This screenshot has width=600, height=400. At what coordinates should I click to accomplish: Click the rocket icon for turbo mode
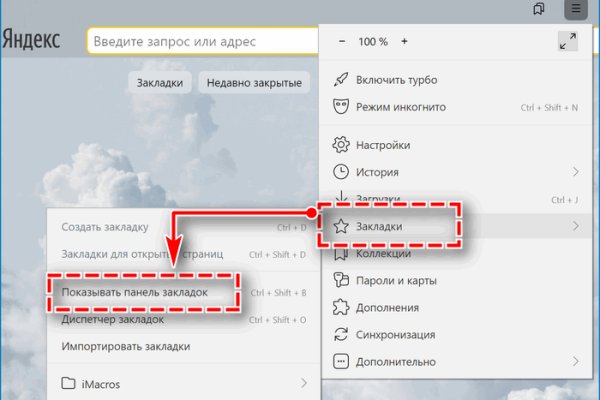[340, 79]
